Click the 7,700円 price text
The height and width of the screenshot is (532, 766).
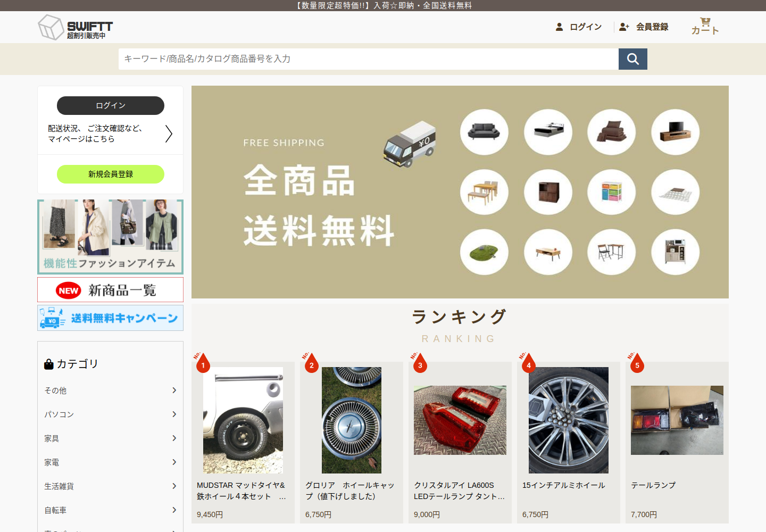(644, 514)
